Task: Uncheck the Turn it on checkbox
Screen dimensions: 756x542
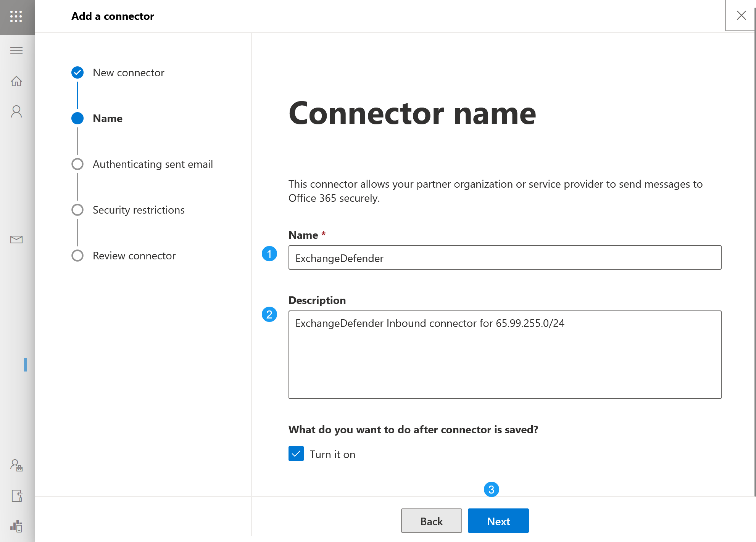Action: click(x=296, y=454)
